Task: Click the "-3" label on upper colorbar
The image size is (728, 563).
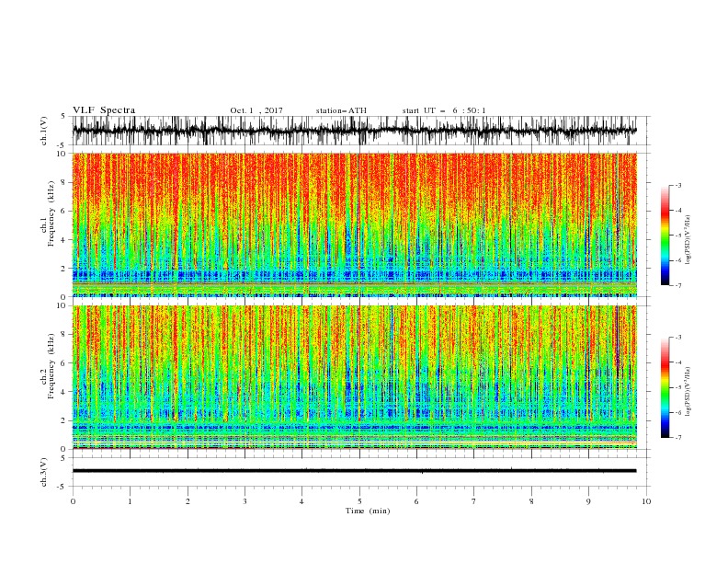Action: click(678, 185)
